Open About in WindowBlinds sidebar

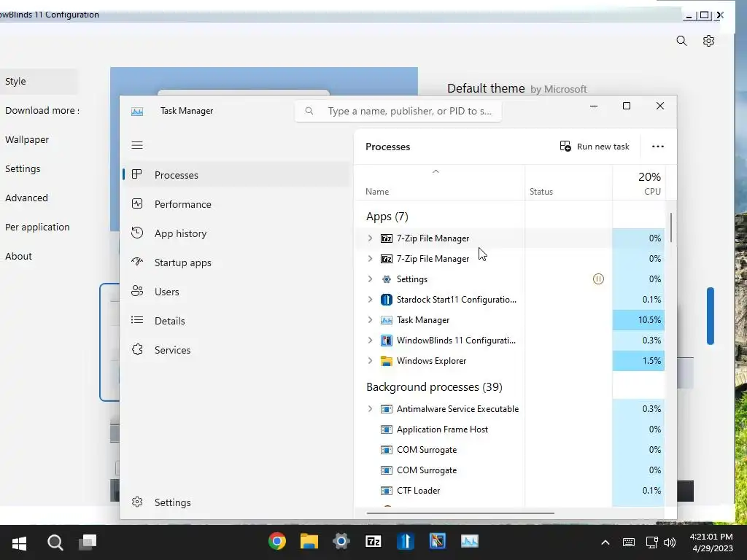click(18, 256)
